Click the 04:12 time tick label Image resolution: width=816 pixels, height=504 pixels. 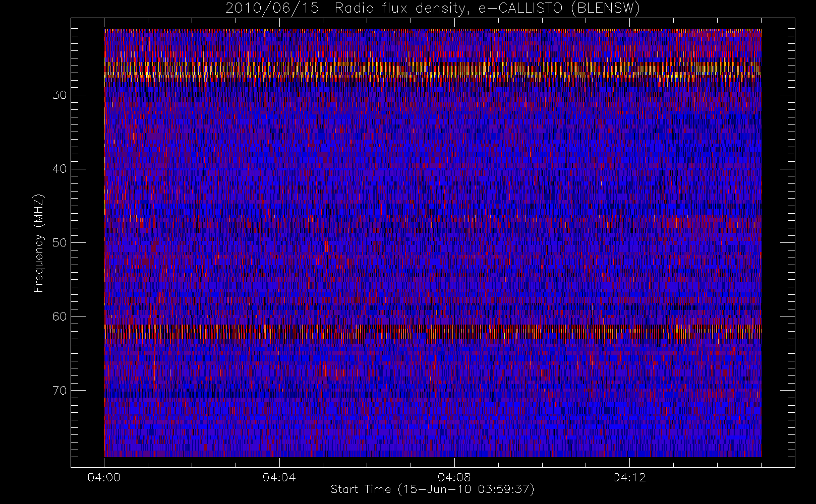click(629, 477)
